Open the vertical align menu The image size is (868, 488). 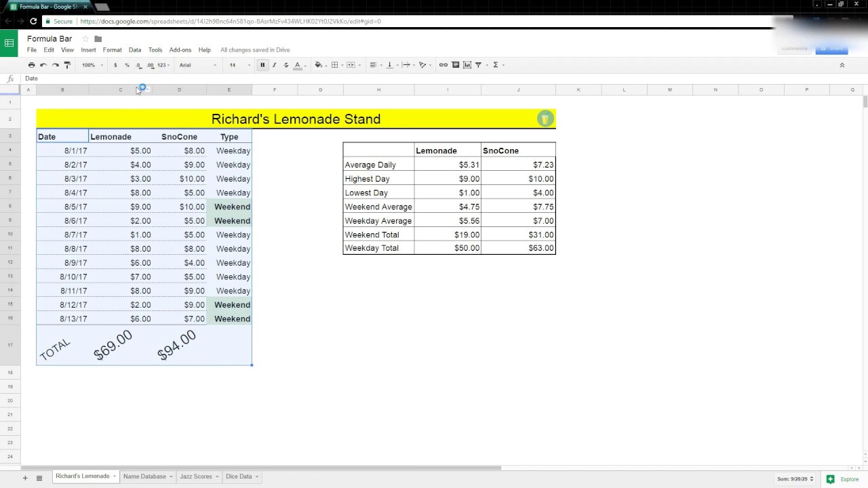tap(389, 65)
